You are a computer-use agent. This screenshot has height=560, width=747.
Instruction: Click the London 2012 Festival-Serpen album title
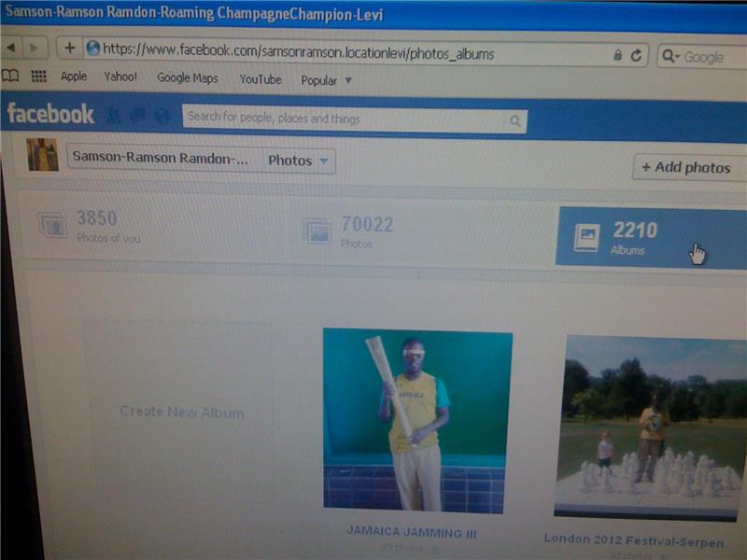[x=634, y=540]
